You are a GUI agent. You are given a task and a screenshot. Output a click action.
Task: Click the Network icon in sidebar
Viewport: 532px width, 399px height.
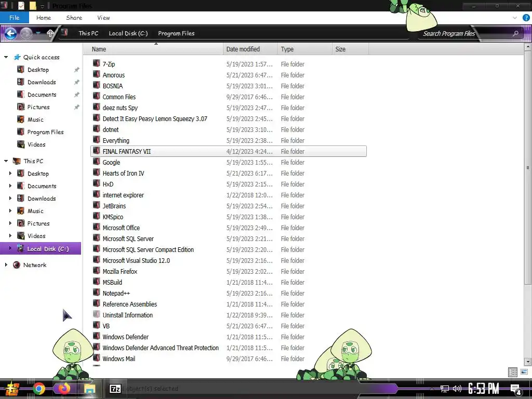(x=16, y=265)
